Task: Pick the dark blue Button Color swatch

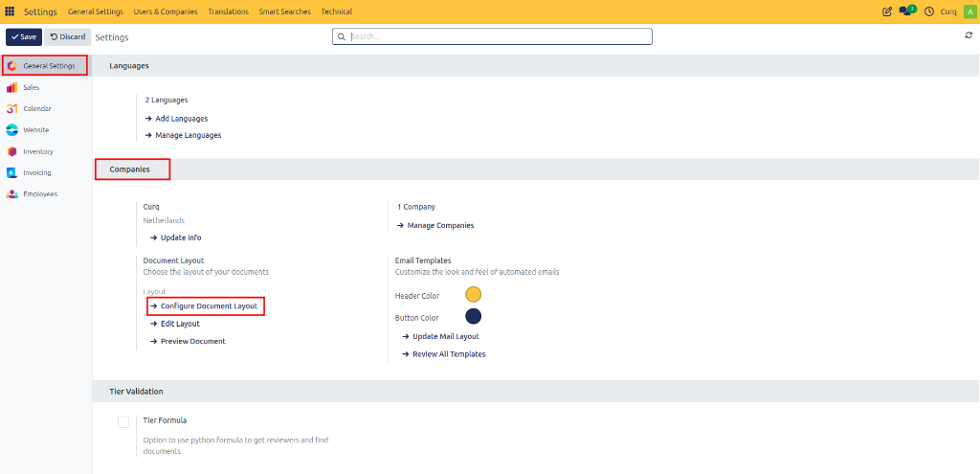Action: [473, 316]
